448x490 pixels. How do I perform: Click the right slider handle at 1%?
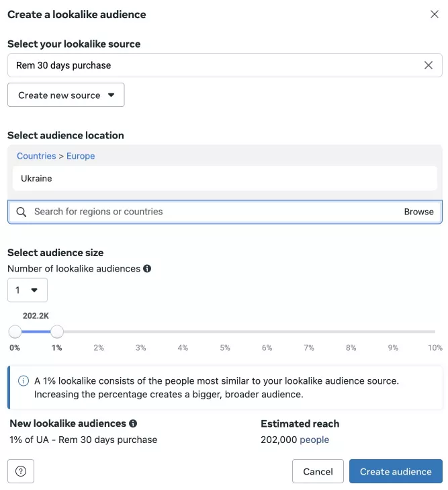tap(57, 331)
